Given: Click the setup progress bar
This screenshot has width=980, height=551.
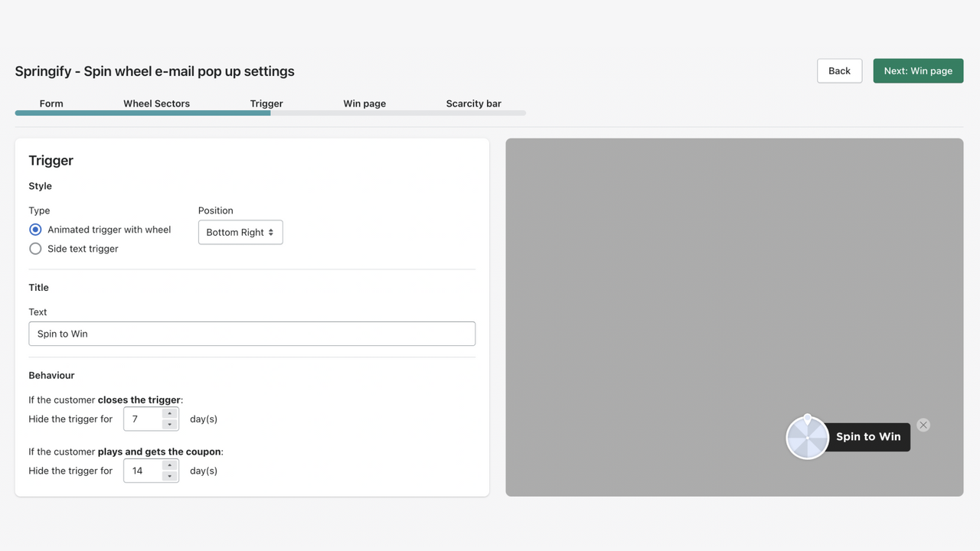Looking at the screenshot, I should point(270,113).
